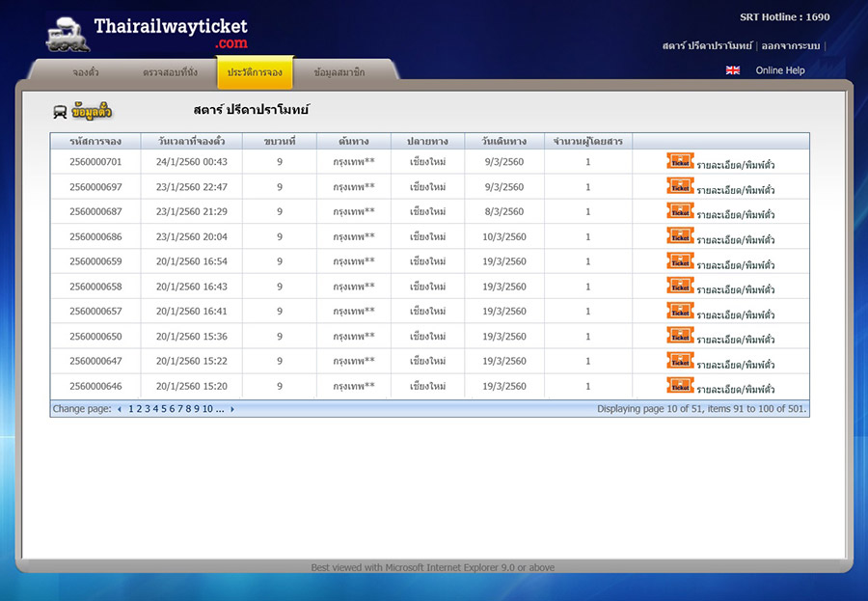This screenshot has width=868, height=601.
Task: Click ticket icon for booking 2560000650
Action: pyautogui.click(x=680, y=336)
